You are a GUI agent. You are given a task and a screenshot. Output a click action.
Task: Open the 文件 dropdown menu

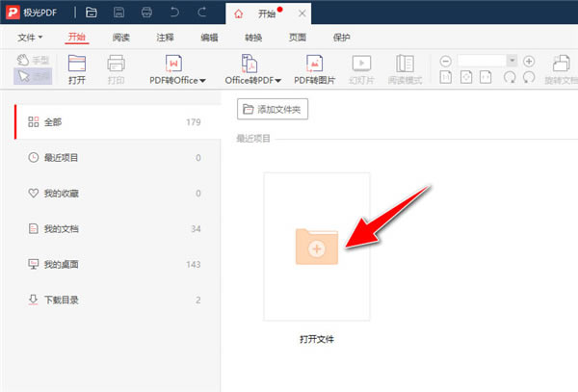point(30,38)
